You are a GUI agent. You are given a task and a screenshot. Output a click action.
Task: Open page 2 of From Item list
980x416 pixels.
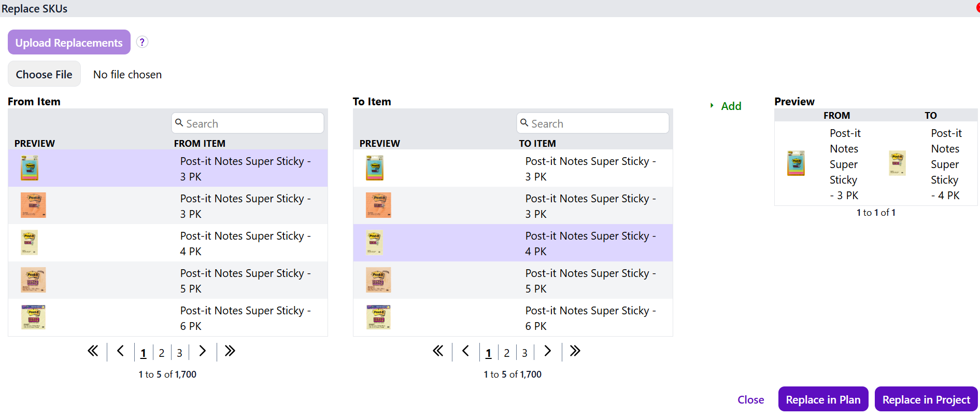click(x=162, y=353)
